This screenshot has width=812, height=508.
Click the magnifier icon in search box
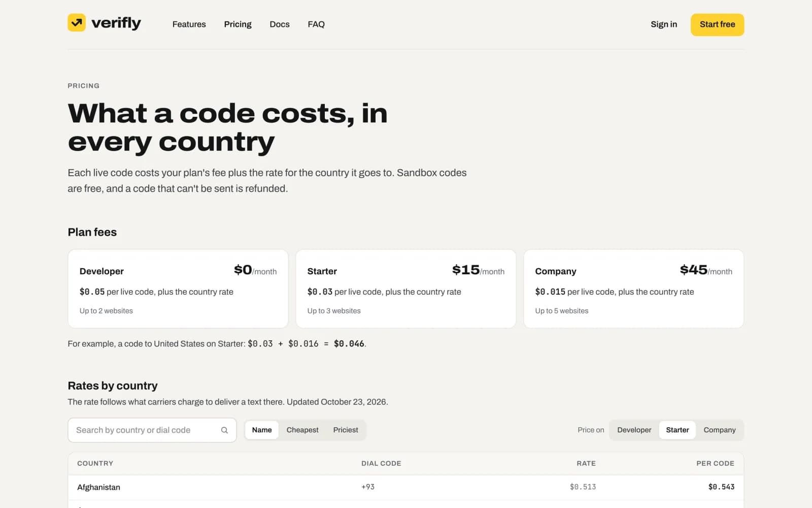(224, 430)
